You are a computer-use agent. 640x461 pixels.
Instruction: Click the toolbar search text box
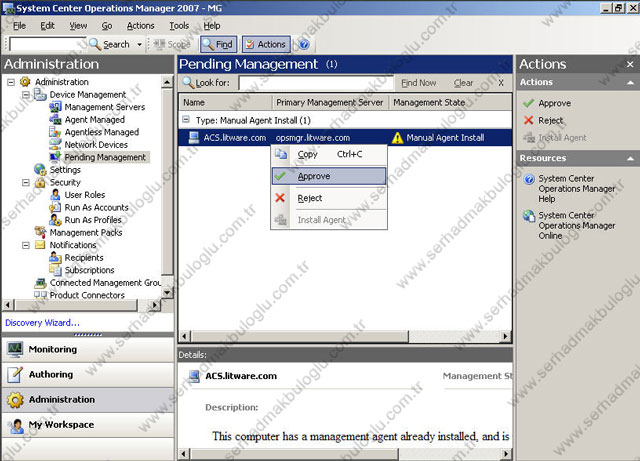tap(48, 44)
